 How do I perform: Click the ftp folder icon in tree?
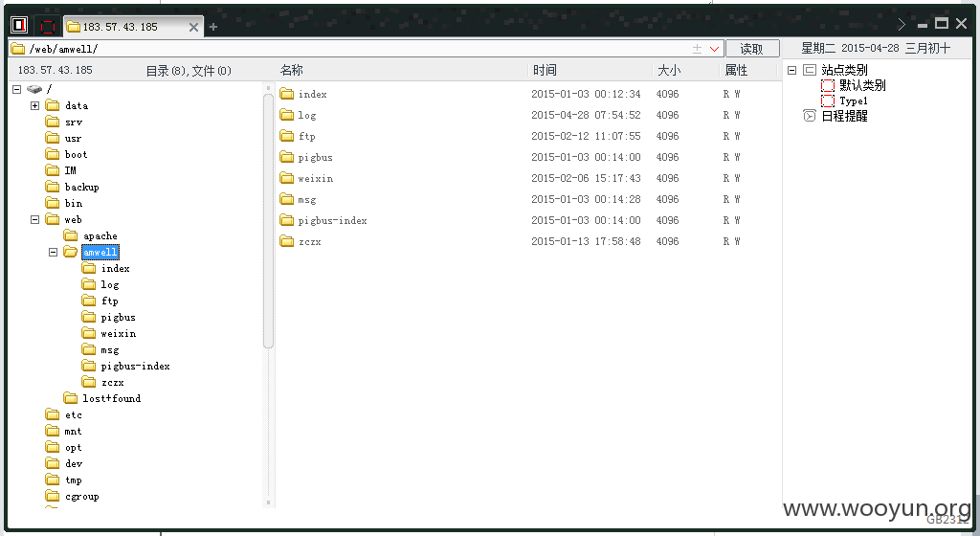[89, 301]
